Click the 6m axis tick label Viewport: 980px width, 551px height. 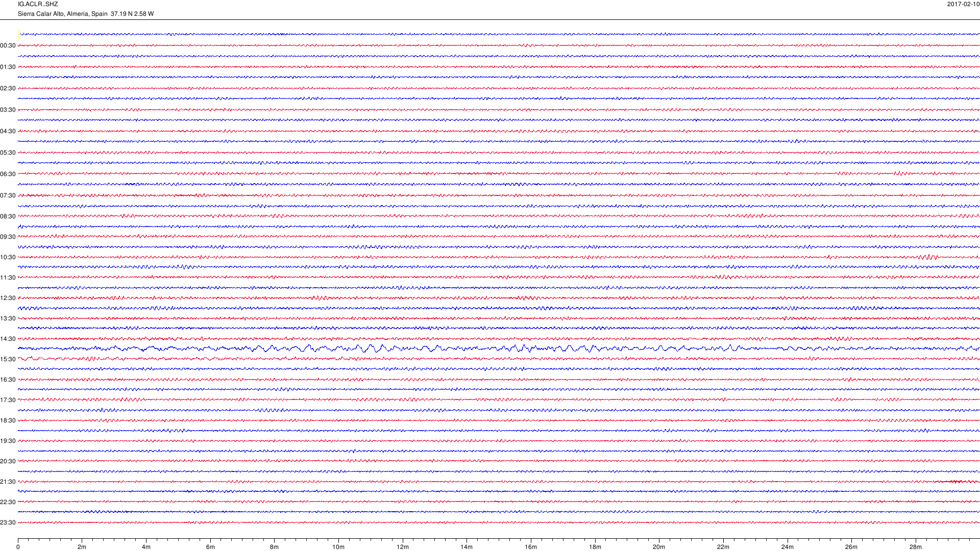[x=210, y=547]
